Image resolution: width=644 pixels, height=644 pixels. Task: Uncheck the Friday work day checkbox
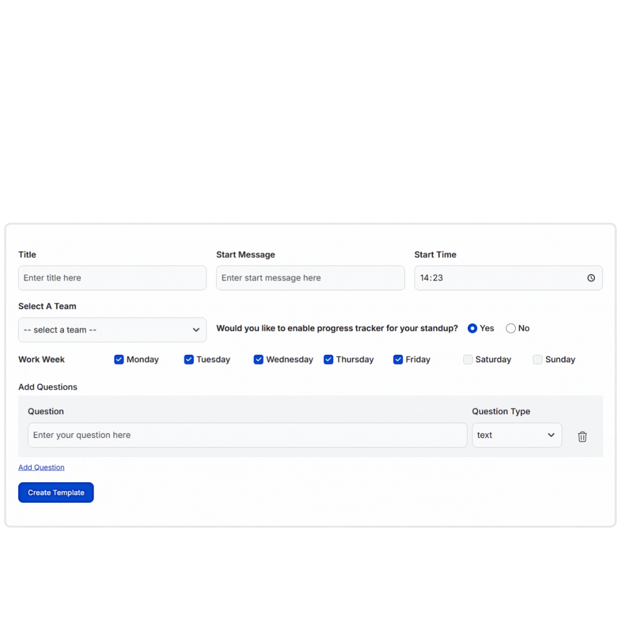point(397,359)
